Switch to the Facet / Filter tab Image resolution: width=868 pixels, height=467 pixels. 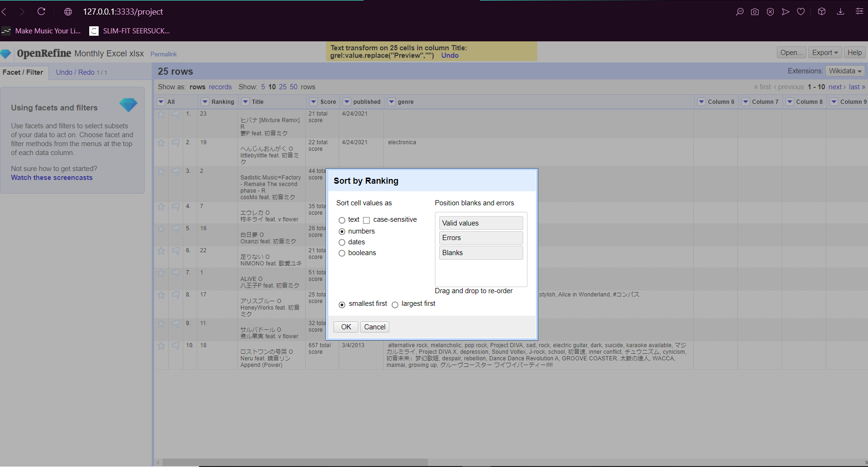tap(23, 72)
